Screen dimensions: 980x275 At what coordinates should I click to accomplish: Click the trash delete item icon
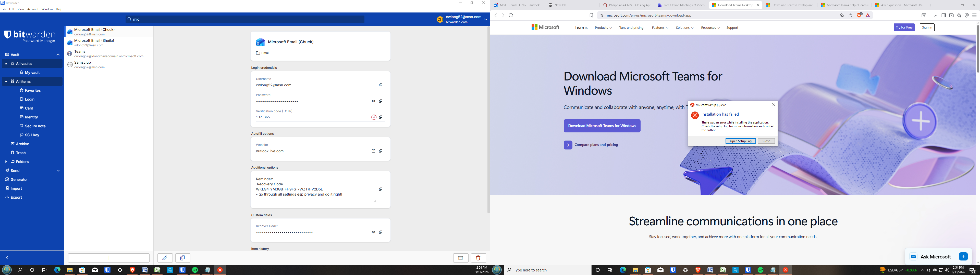[478, 258]
